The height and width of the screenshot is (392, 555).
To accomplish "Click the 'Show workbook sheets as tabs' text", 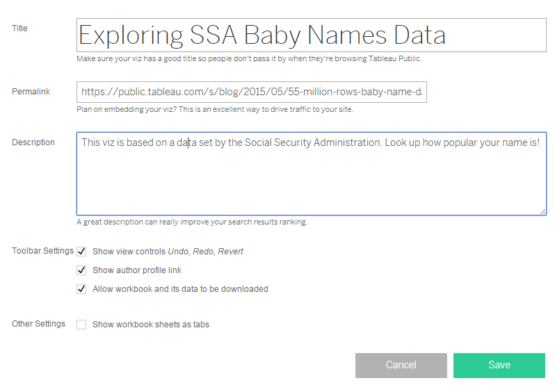I will click(x=151, y=325).
